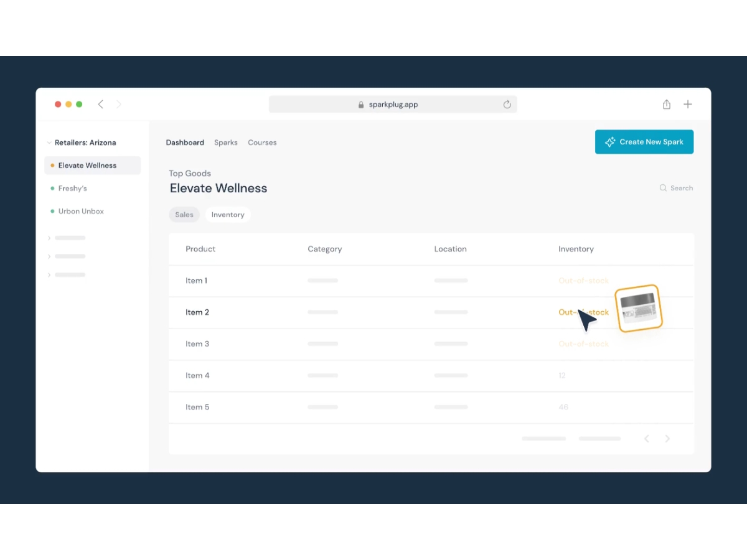Select Urbon Unbox retailer in the sidebar
Screen dimensions: 747x560
(x=81, y=212)
